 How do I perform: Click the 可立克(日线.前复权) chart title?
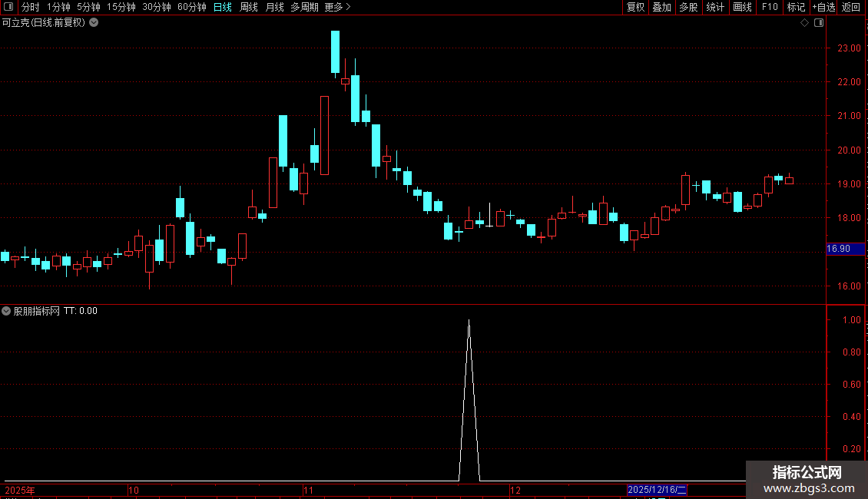click(44, 23)
